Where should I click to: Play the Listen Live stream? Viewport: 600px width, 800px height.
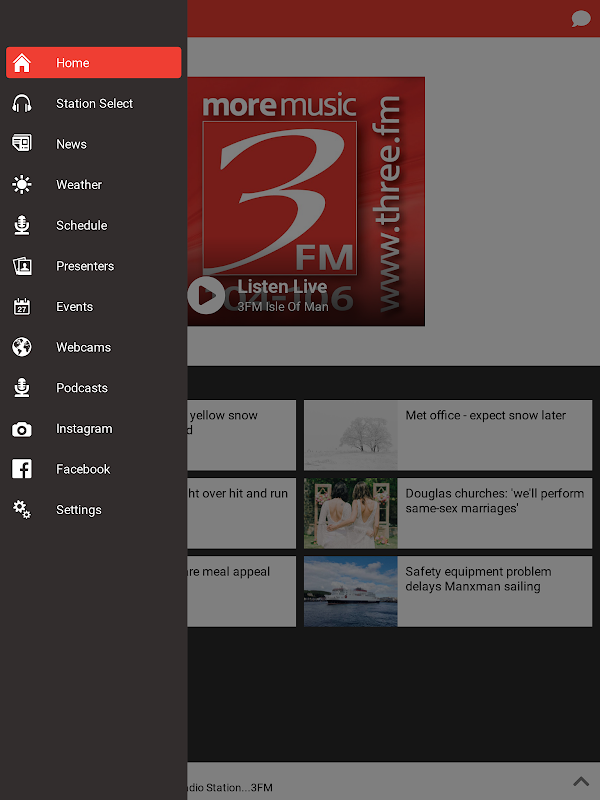click(206, 295)
